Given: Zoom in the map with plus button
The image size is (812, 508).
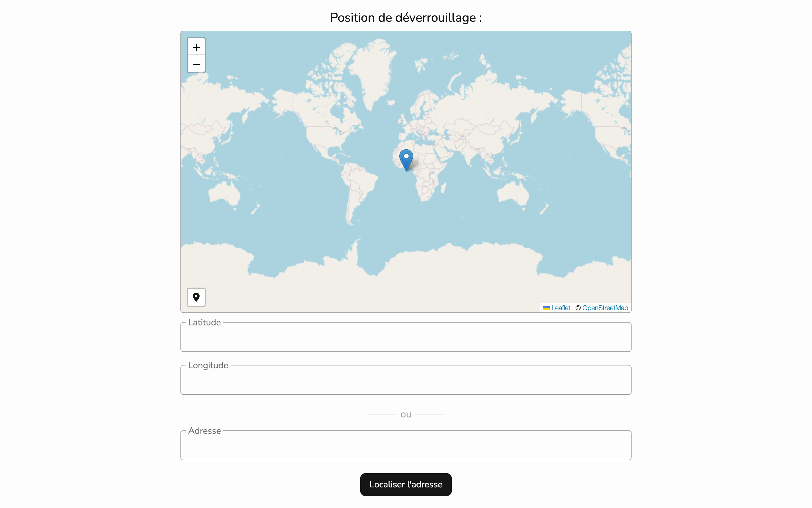Looking at the screenshot, I should [x=196, y=47].
